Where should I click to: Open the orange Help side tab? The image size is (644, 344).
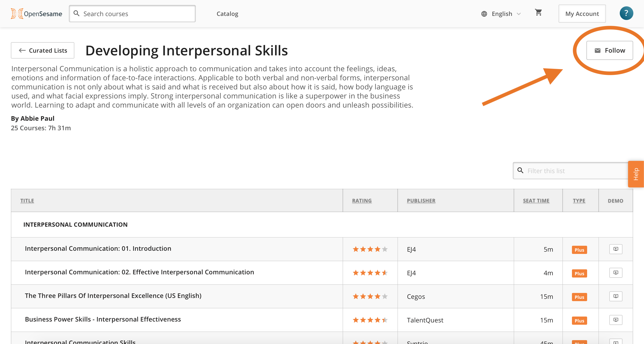point(636,174)
